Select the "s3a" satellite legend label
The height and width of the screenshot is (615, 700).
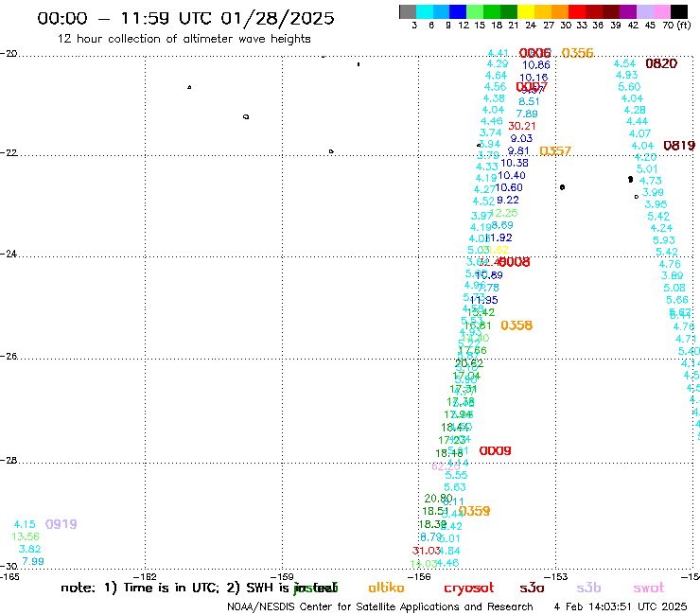(532, 589)
